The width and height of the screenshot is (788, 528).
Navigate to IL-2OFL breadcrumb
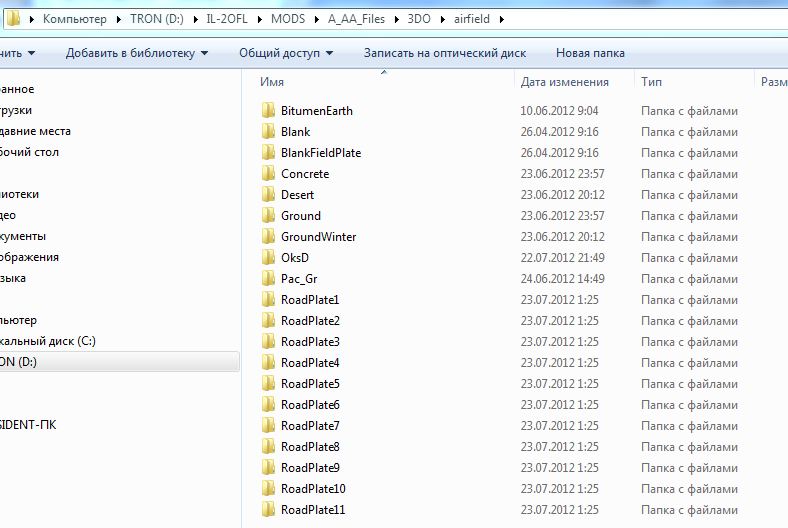[227, 19]
